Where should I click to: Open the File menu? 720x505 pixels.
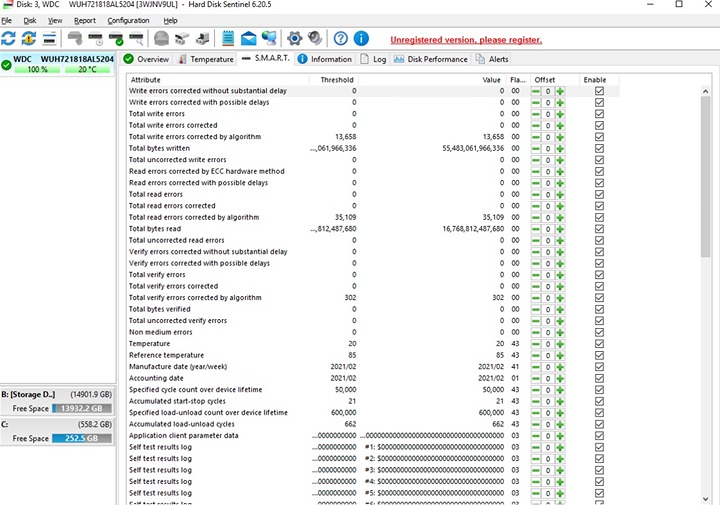(6, 21)
